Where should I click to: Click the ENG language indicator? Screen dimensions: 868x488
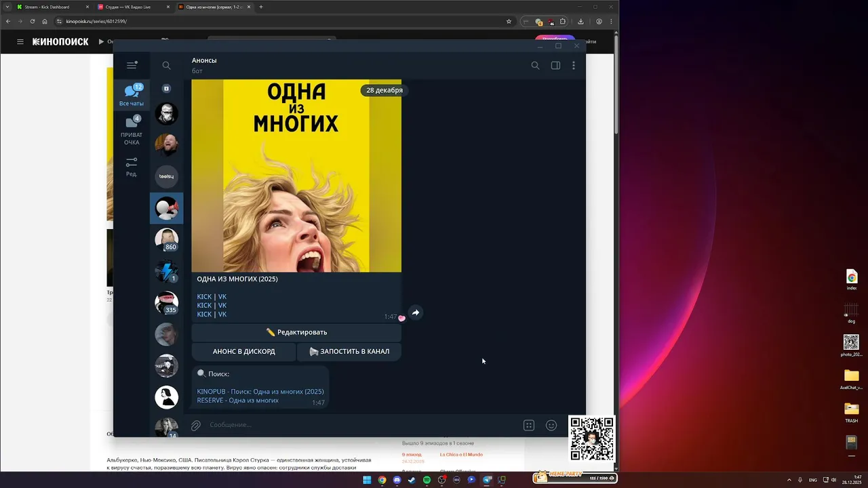(x=813, y=480)
